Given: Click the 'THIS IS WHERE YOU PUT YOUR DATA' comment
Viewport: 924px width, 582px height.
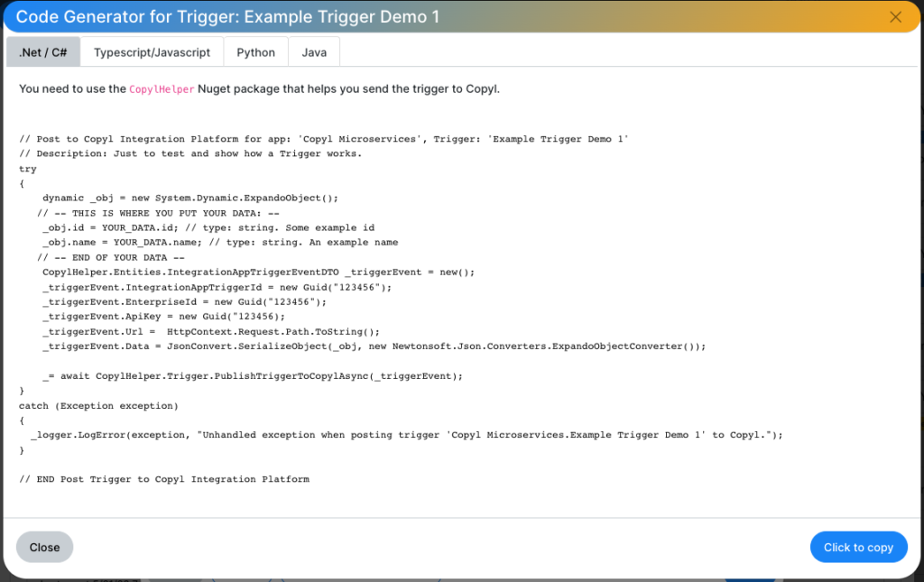Looking at the screenshot, I should 158,213.
